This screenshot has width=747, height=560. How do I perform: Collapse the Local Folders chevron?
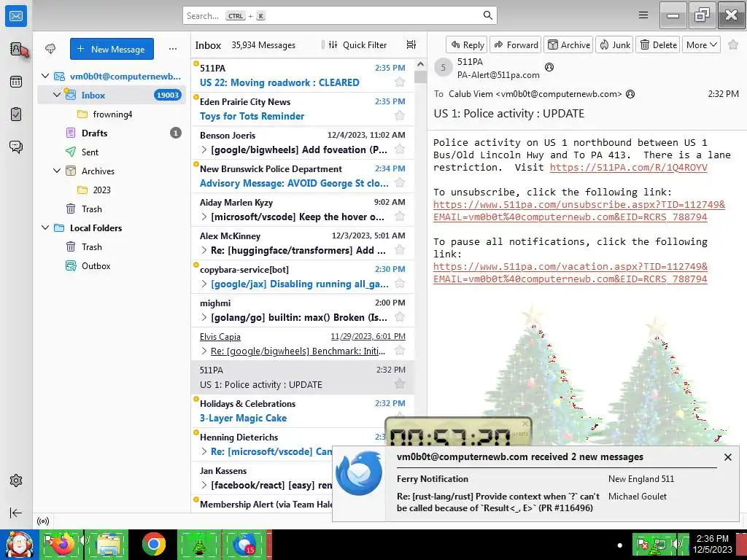click(x=45, y=227)
